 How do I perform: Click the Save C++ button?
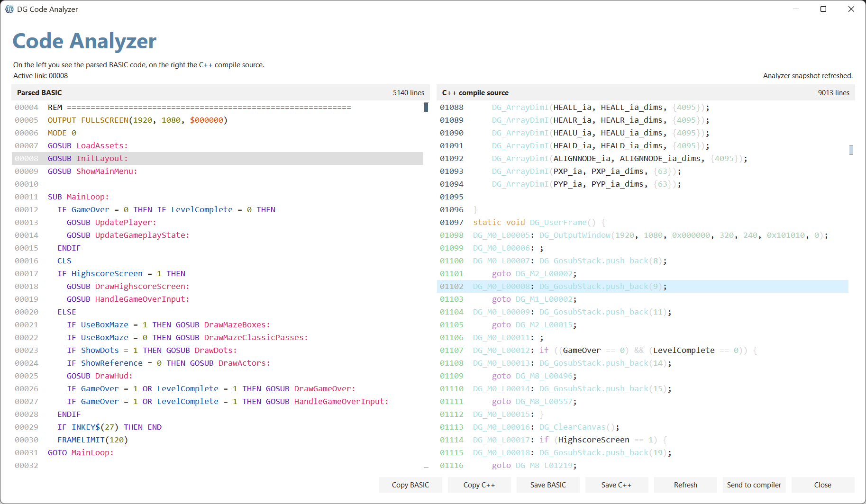point(617,485)
